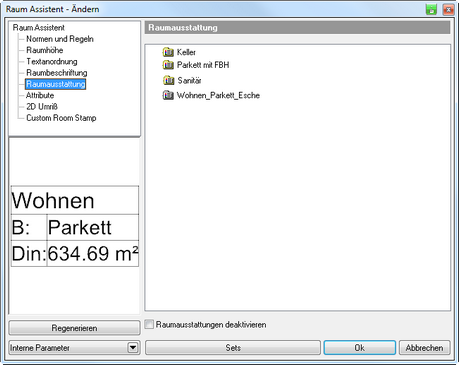Image resolution: width=459 pixels, height=365 pixels.
Task: Choose Custom Room Stamp entry
Action: [61, 118]
